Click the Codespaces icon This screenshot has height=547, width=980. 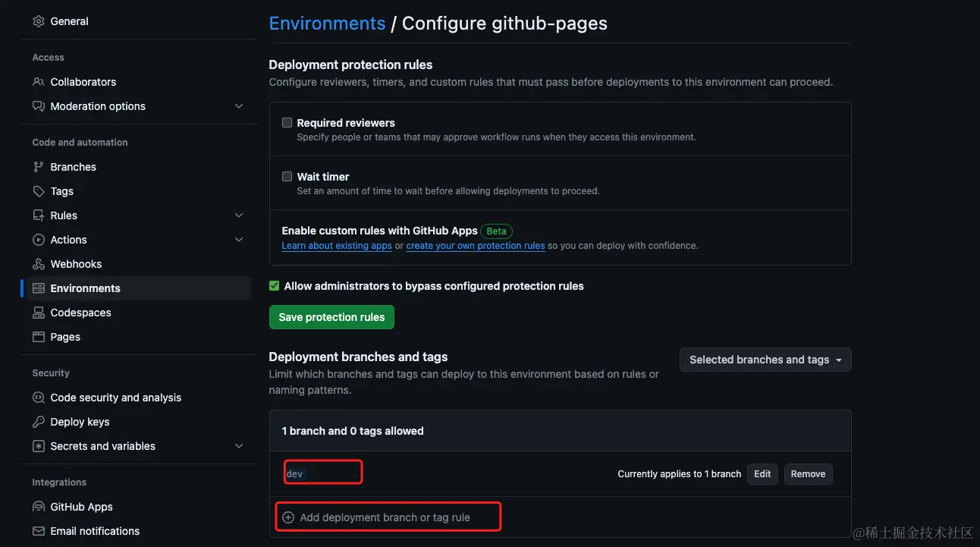click(39, 313)
